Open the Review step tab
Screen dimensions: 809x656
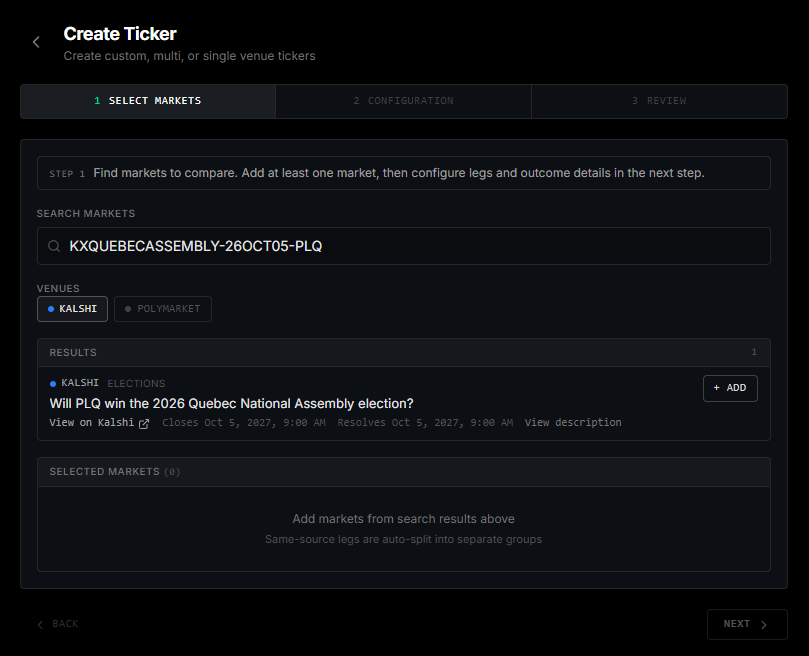pyautogui.click(x=659, y=101)
